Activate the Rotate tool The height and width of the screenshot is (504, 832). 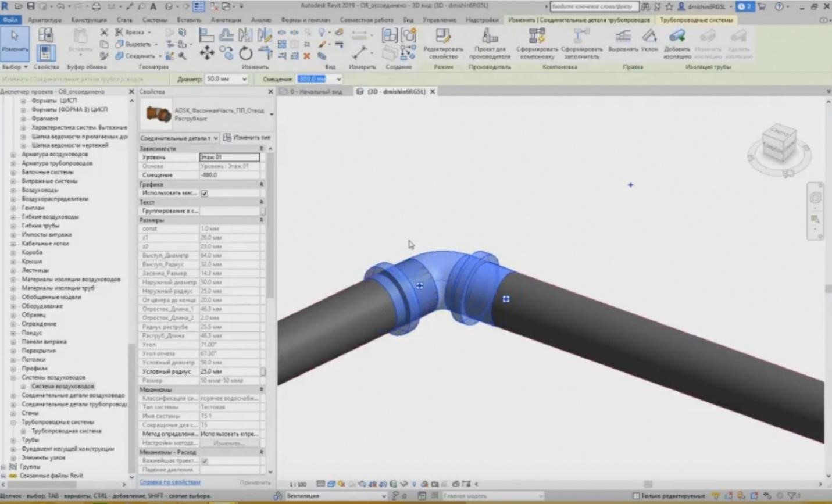coord(247,53)
